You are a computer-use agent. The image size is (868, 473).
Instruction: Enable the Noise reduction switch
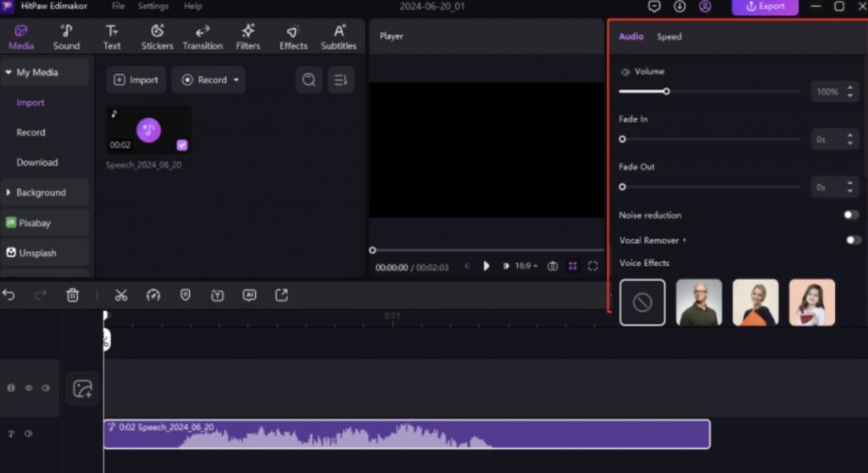point(851,215)
